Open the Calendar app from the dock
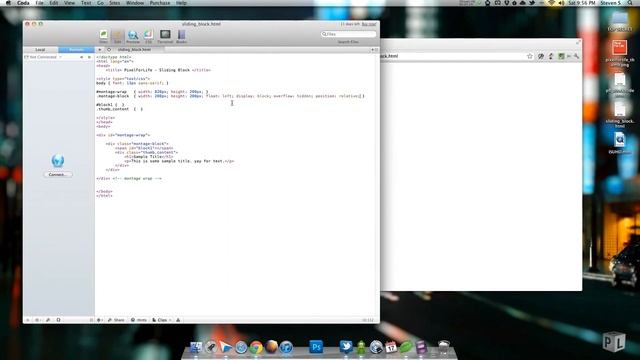The width and height of the screenshot is (640, 360). click(391, 347)
